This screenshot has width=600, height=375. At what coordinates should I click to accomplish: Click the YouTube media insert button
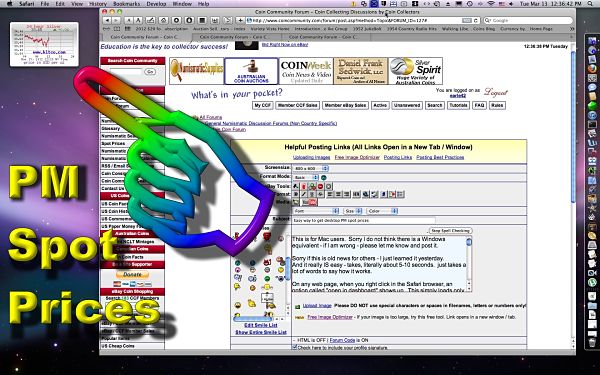tap(310, 202)
